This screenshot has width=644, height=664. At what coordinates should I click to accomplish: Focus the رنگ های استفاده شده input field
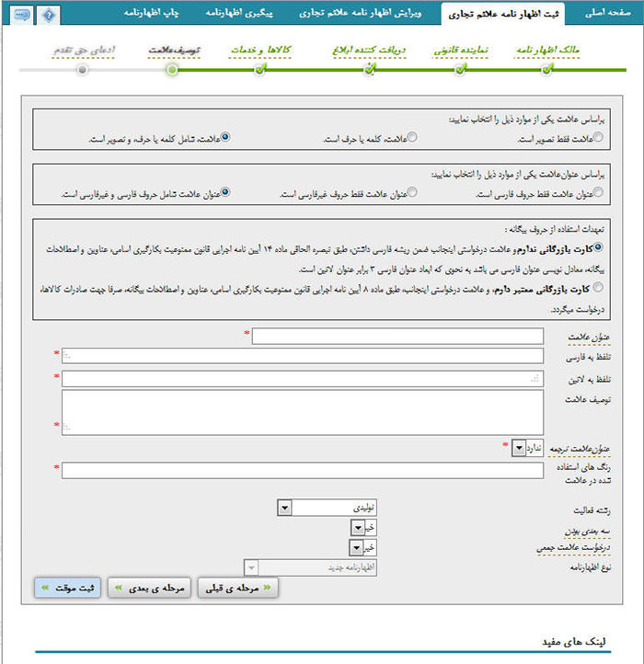point(303,471)
